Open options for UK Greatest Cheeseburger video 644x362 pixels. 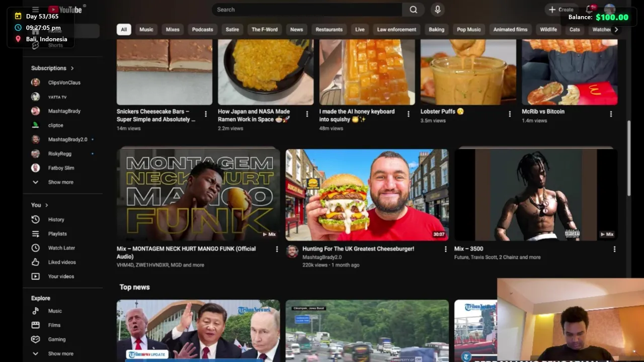[x=445, y=249]
